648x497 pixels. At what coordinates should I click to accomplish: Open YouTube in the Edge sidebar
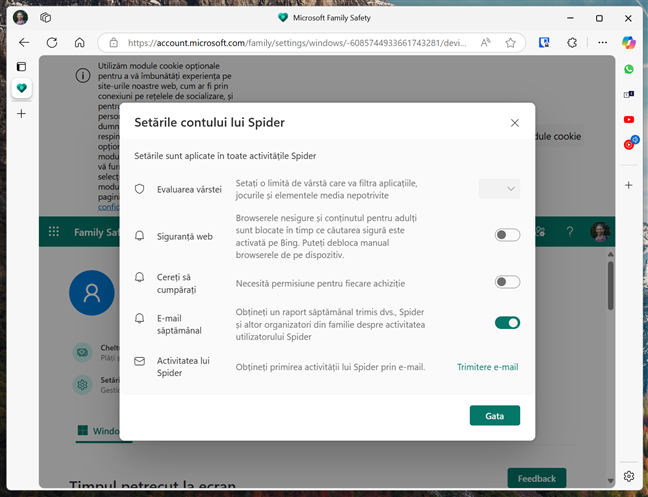pos(629,119)
